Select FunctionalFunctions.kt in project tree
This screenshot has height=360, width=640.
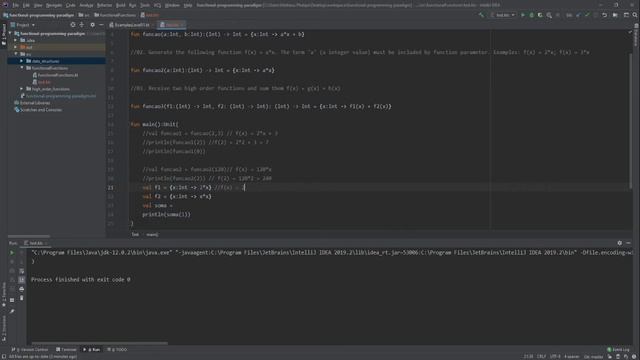point(58,75)
